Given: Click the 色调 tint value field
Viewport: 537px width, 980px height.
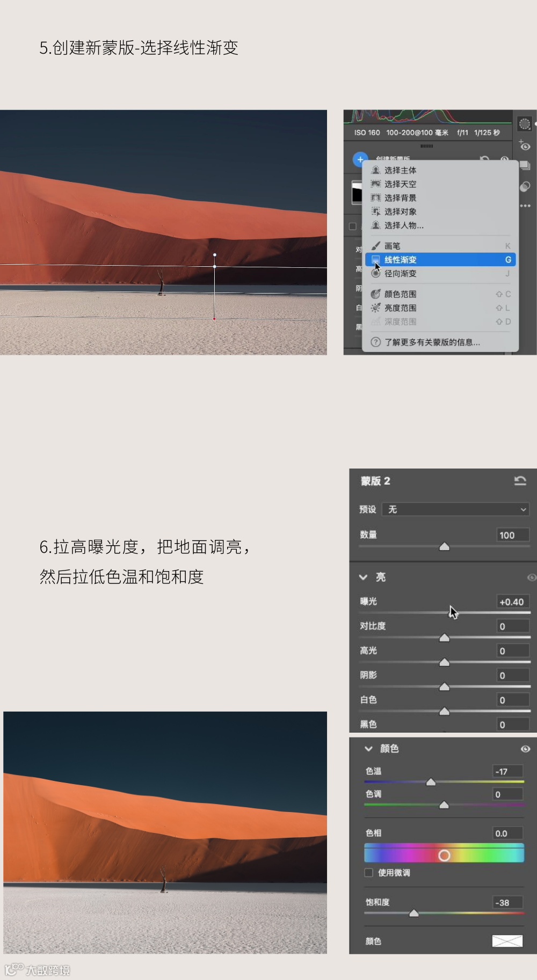Looking at the screenshot, I should click(x=507, y=794).
